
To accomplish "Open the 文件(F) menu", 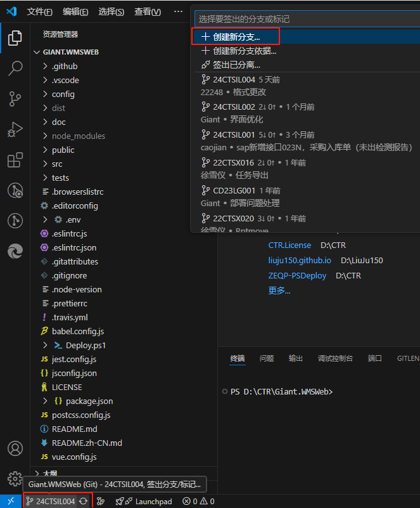I will click(x=40, y=12).
